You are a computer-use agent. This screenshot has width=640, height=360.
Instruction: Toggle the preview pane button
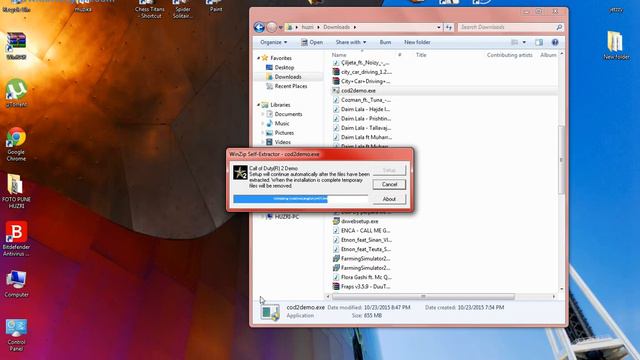click(x=539, y=42)
